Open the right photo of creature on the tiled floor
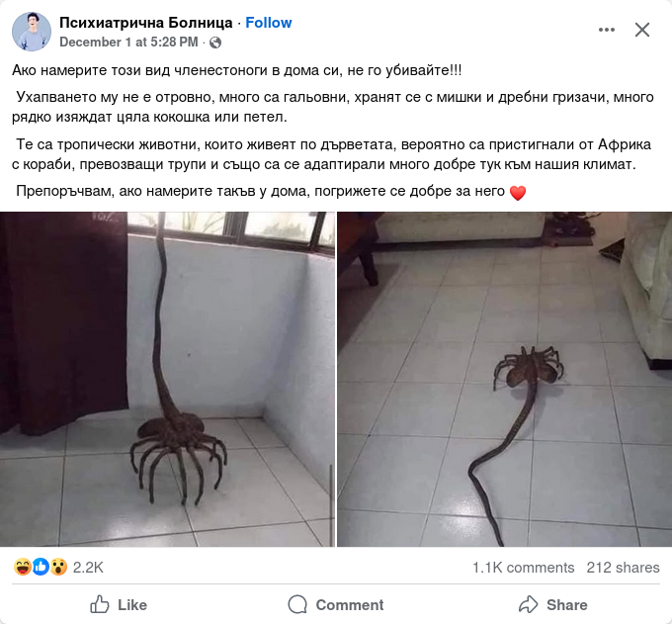This screenshot has height=624, width=672. (x=504, y=379)
